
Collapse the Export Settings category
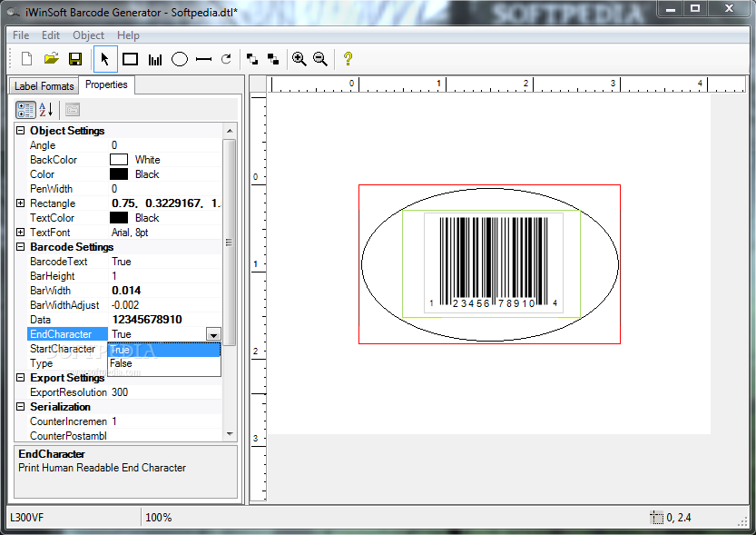pos(20,377)
